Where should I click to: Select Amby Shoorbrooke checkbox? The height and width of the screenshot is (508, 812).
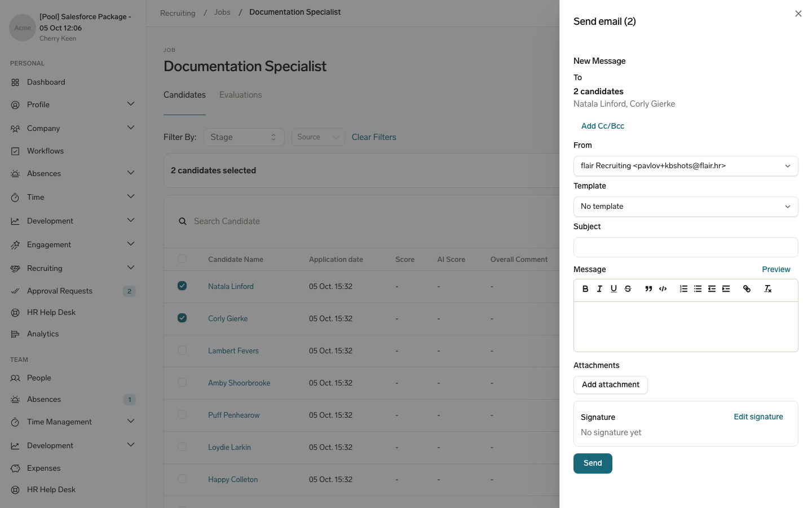click(x=182, y=382)
